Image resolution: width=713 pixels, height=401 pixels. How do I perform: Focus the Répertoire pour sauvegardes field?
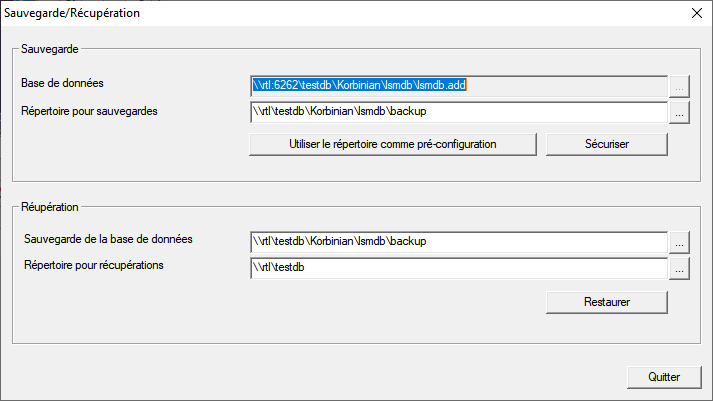[x=458, y=113]
